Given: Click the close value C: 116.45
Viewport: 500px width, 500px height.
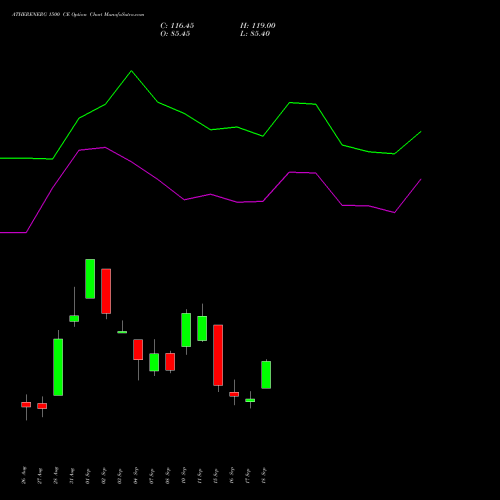Looking at the screenshot, I should click(177, 26).
